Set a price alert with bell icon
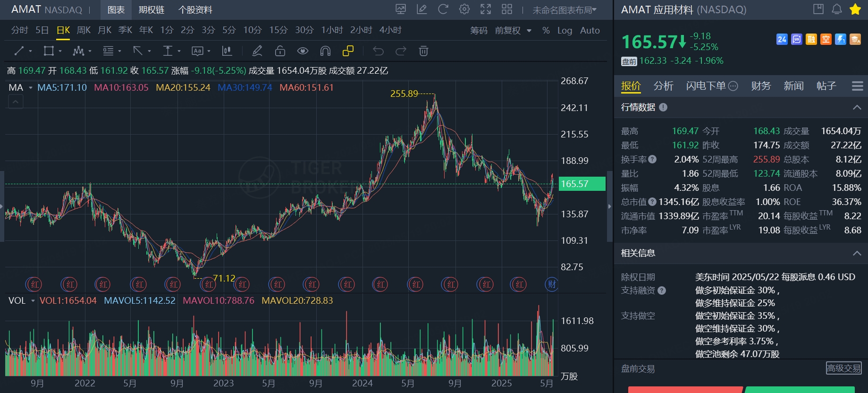 [x=837, y=9]
